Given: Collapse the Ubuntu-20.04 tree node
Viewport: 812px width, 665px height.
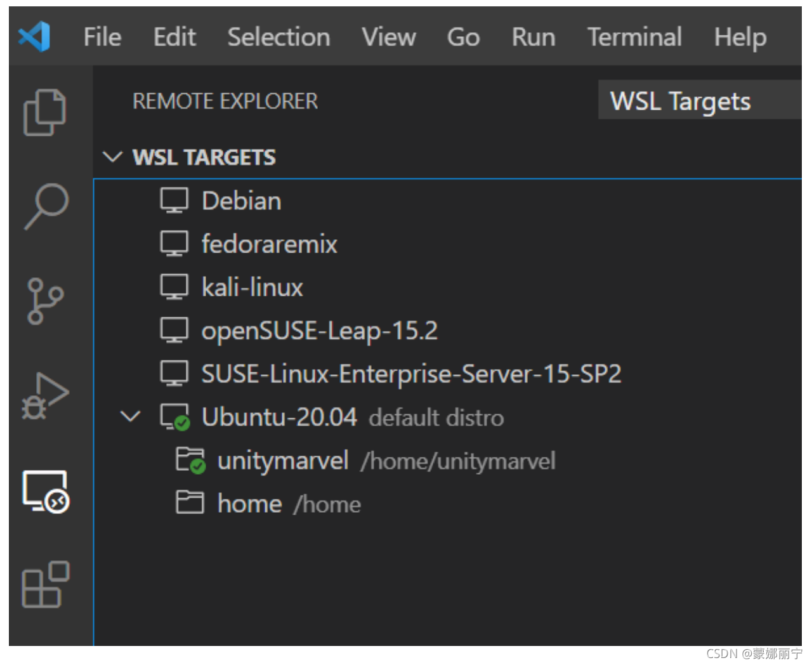Looking at the screenshot, I should tap(131, 417).
